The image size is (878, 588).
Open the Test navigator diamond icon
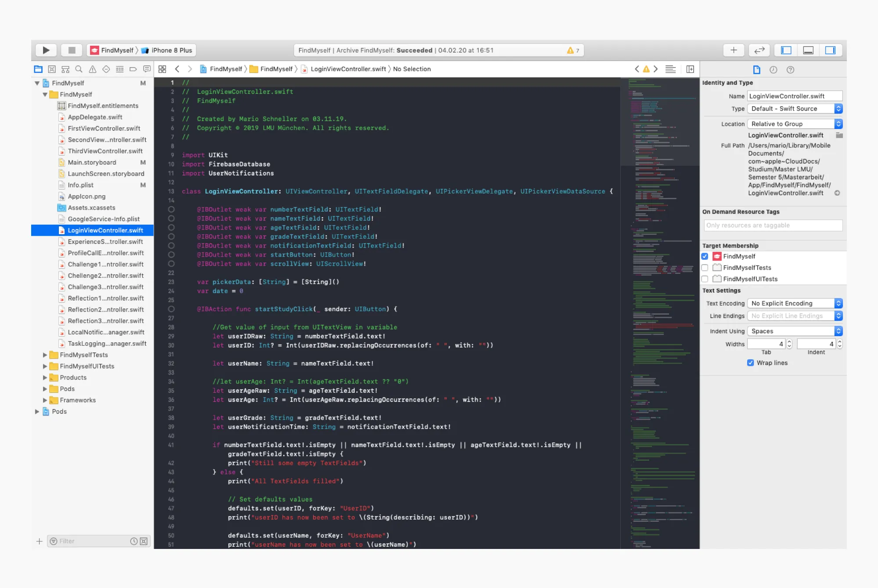click(106, 69)
